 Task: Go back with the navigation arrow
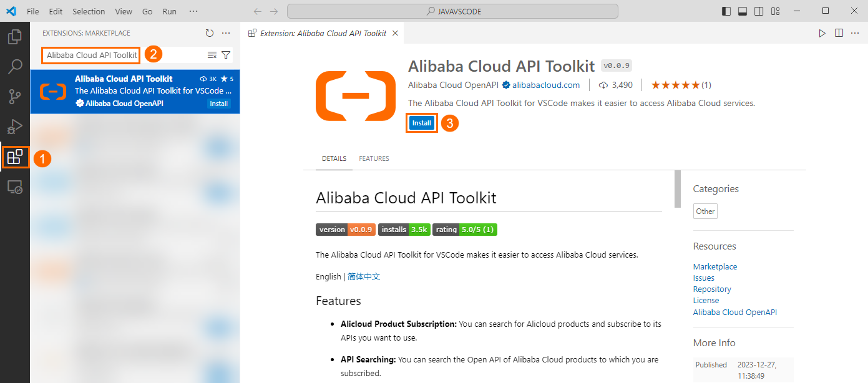(x=258, y=11)
